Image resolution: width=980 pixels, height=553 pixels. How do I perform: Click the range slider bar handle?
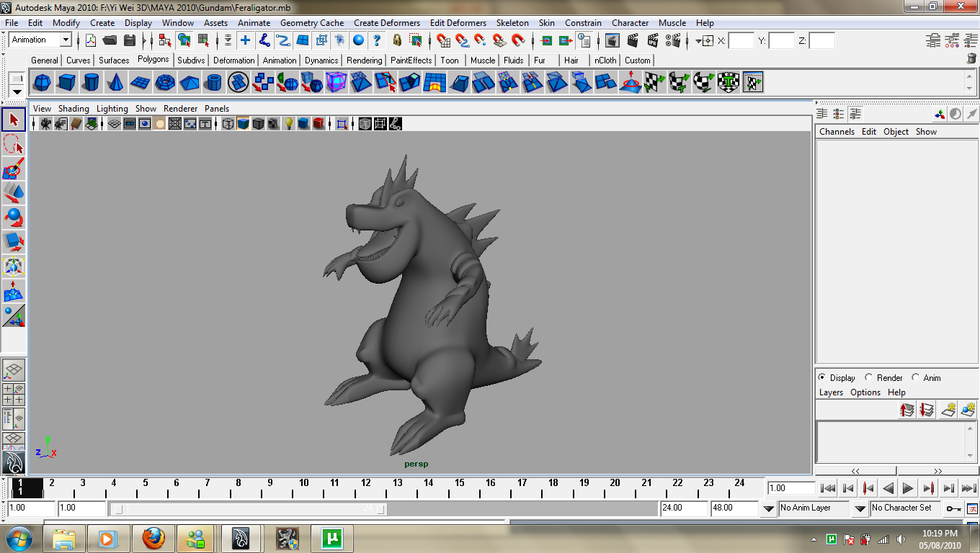point(249,509)
